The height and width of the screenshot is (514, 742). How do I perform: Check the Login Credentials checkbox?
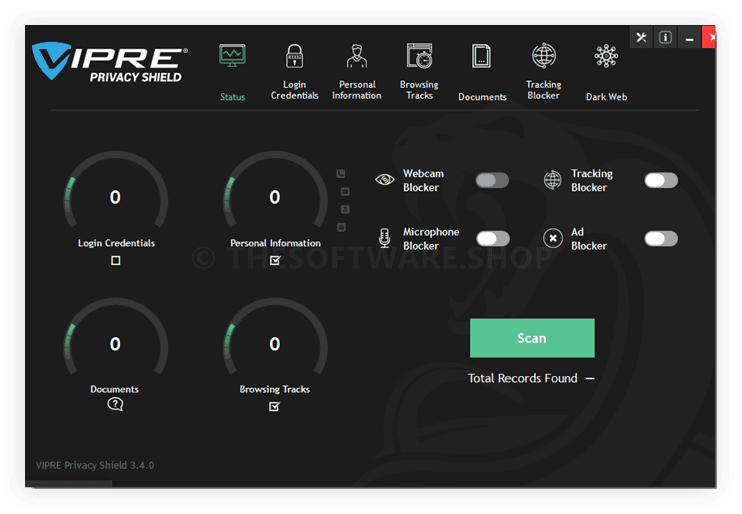point(116,260)
